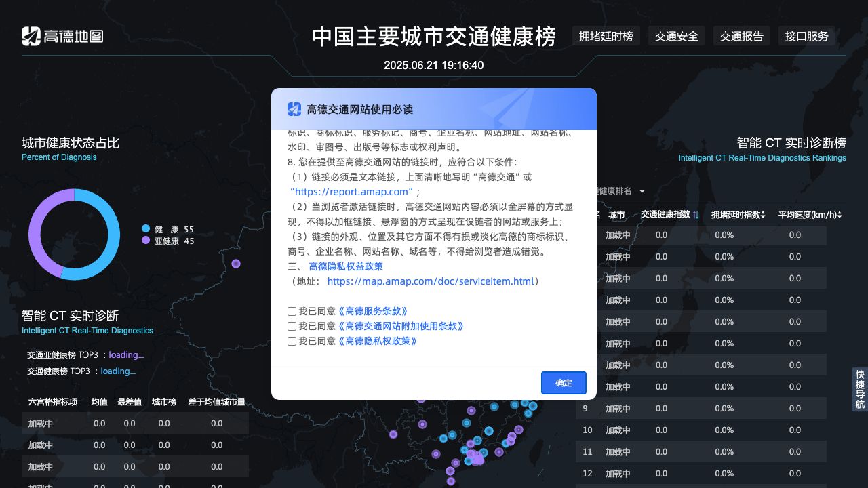Viewport: 868px width, 488px height.
Task: Open the 接口服务 navigation tab
Action: [806, 36]
